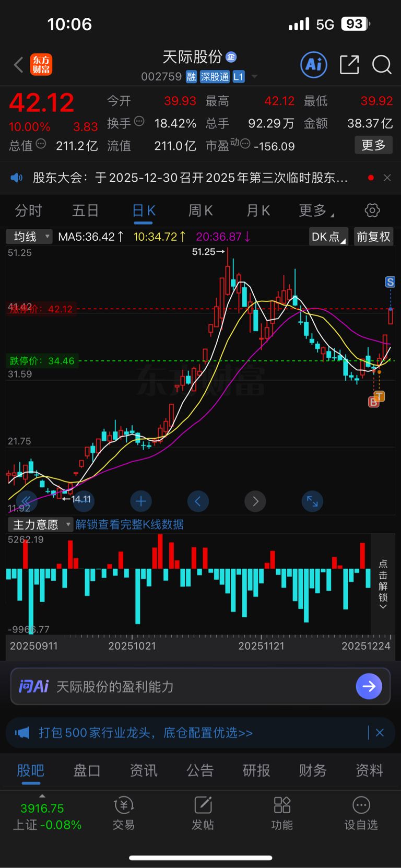Zoom in chart with plus circle
This screenshot has width=401, height=868.
pos(141,501)
